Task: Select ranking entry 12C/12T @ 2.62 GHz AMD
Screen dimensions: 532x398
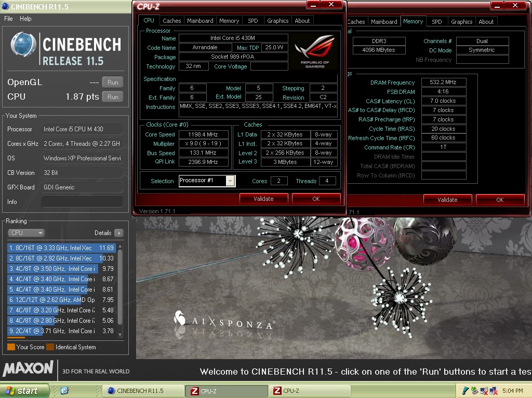Action: pos(61,300)
